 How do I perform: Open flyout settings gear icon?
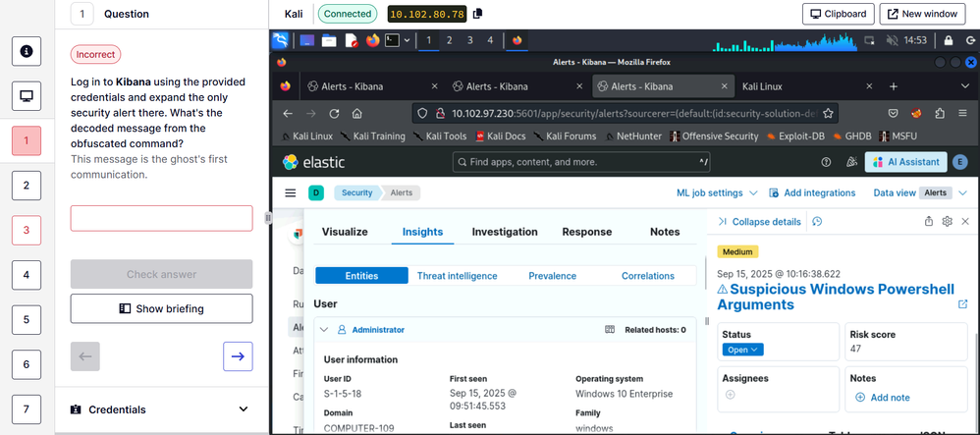(x=948, y=222)
